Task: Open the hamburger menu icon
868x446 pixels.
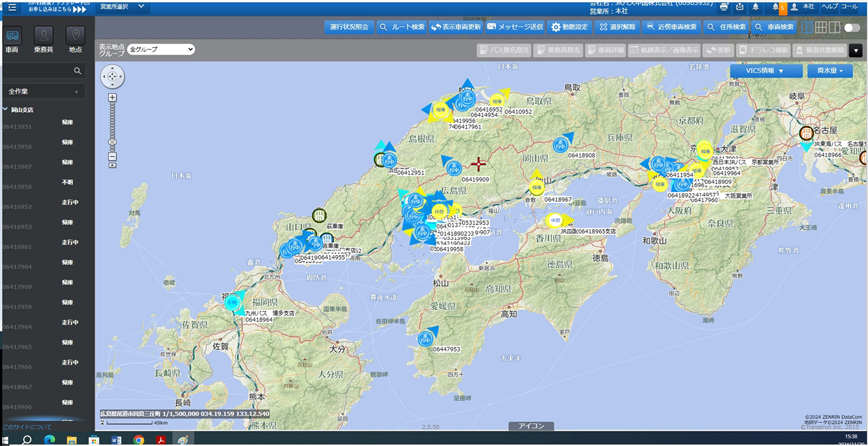Action: [x=12, y=7]
